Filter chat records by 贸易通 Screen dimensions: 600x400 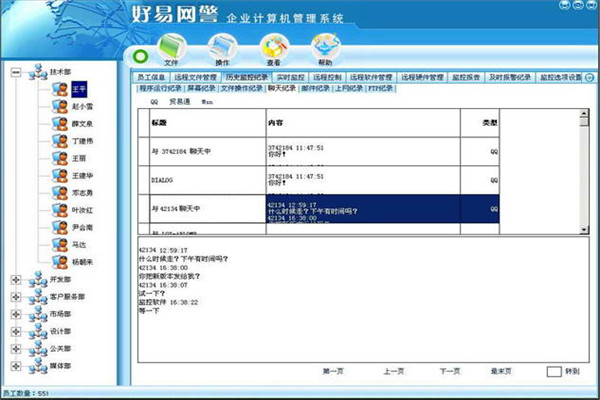[180, 102]
